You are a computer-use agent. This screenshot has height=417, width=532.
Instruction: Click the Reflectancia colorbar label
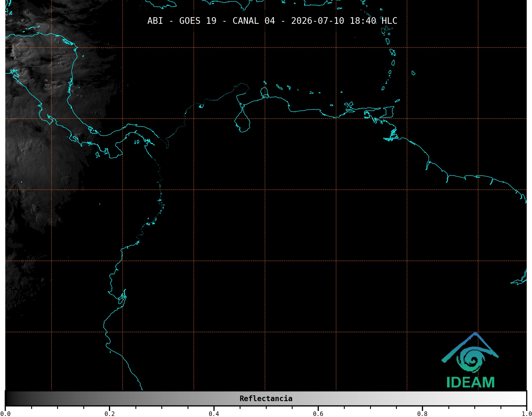coord(266,398)
